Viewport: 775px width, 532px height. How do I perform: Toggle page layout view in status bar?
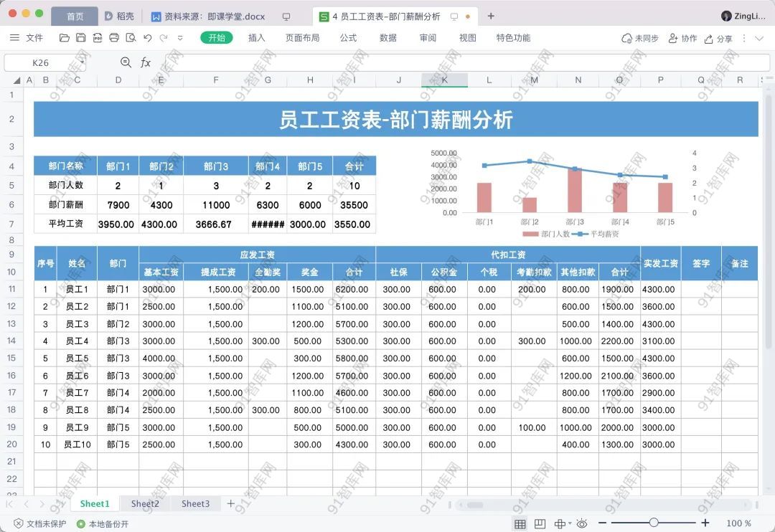pos(540,524)
